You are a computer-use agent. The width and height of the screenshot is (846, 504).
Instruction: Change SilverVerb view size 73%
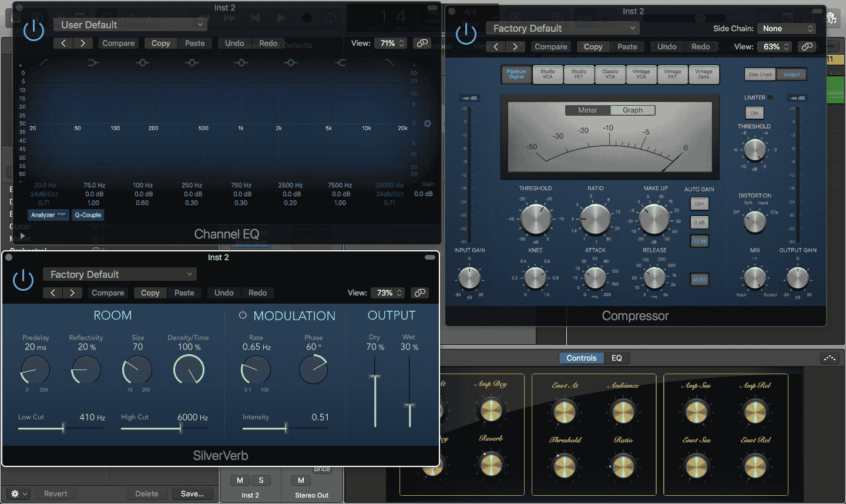pos(388,293)
